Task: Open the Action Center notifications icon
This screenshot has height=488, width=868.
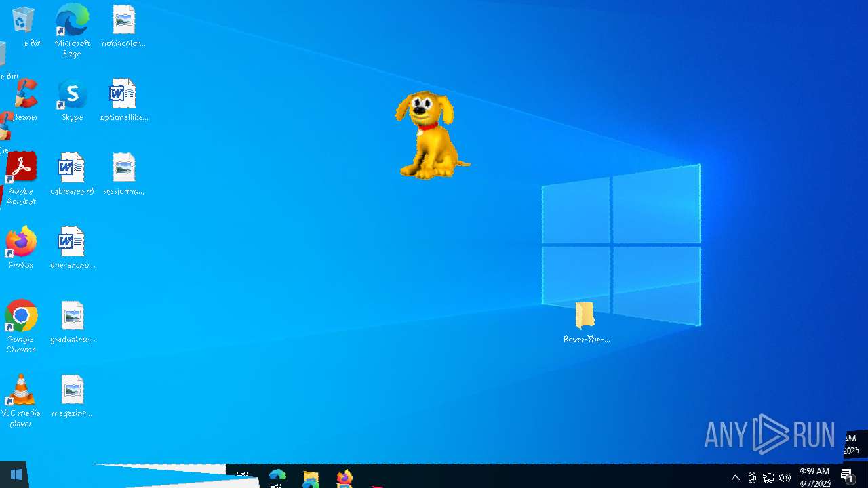Action: tap(847, 476)
